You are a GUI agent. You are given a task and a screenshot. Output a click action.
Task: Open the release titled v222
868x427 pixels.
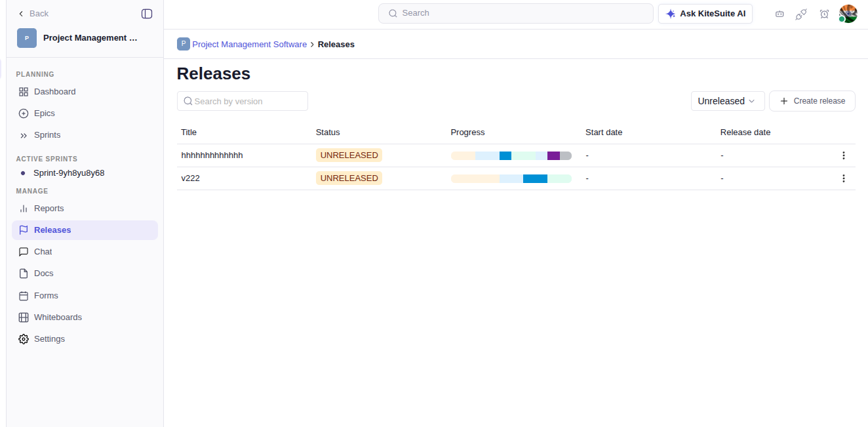point(190,178)
